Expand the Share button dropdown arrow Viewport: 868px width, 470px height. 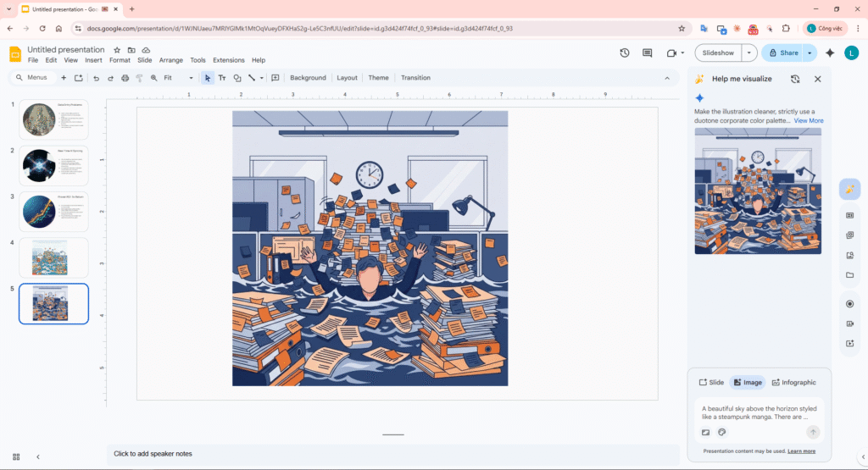coord(810,53)
